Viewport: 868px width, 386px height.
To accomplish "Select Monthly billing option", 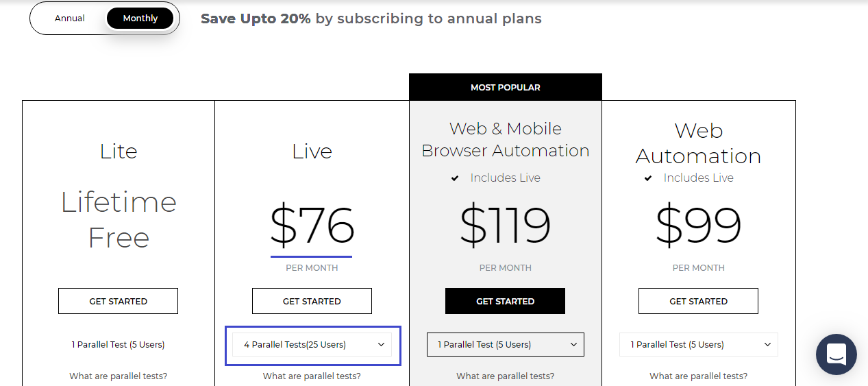I will [x=140, y=19].
